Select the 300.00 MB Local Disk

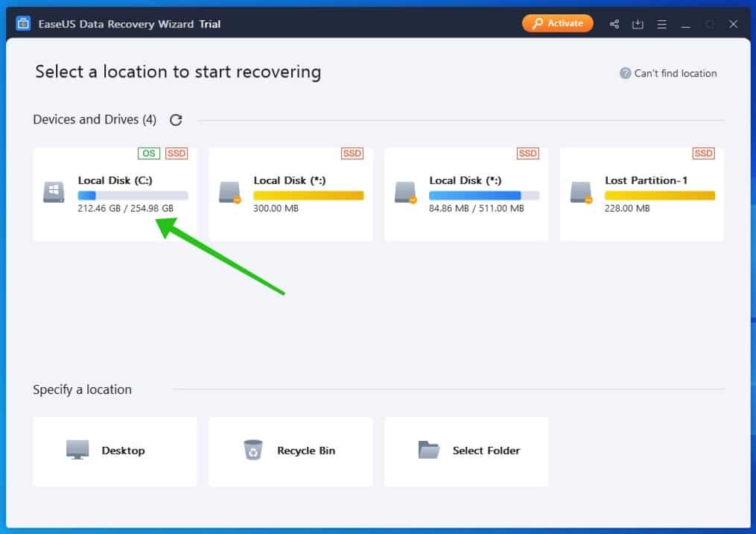point(290,194)
